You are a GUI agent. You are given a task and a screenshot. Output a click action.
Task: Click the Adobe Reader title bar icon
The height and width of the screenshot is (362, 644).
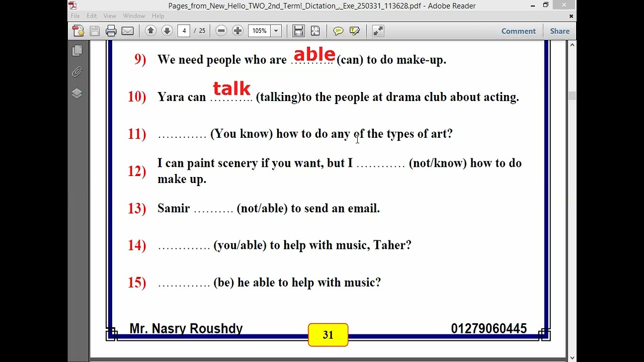click(72, 6)
